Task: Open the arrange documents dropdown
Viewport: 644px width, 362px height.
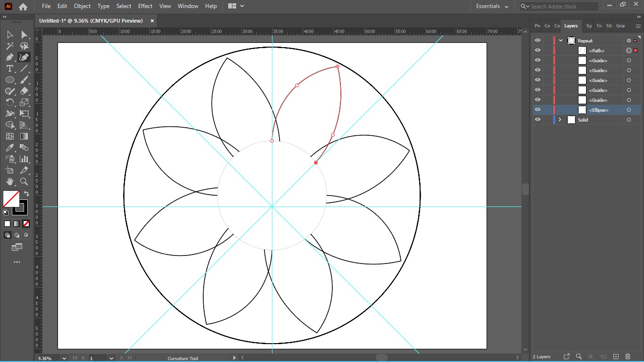Action: [x=236, y=6]
